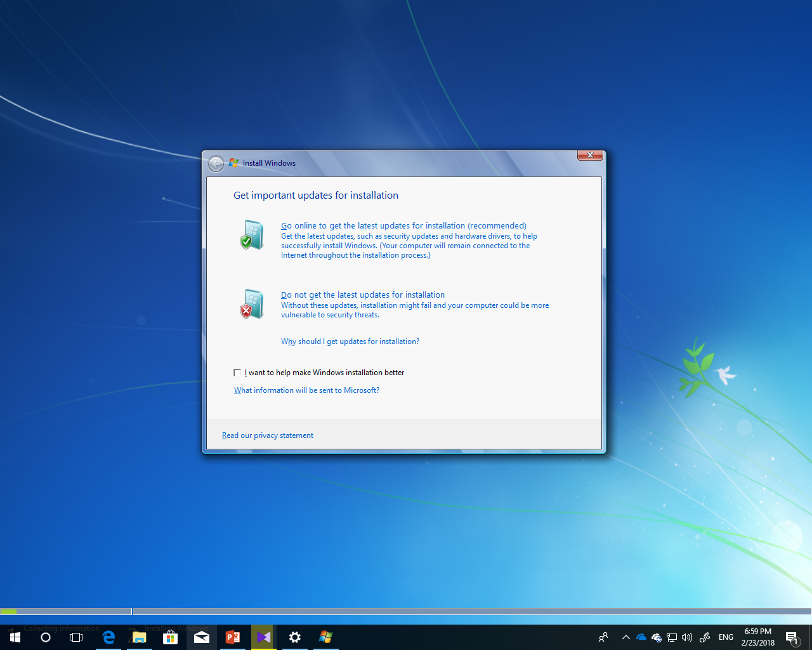Screen dimensions: 812x650
Task: Switch to Visual Studio on the taskbar
Action: [x=263, y=637]
